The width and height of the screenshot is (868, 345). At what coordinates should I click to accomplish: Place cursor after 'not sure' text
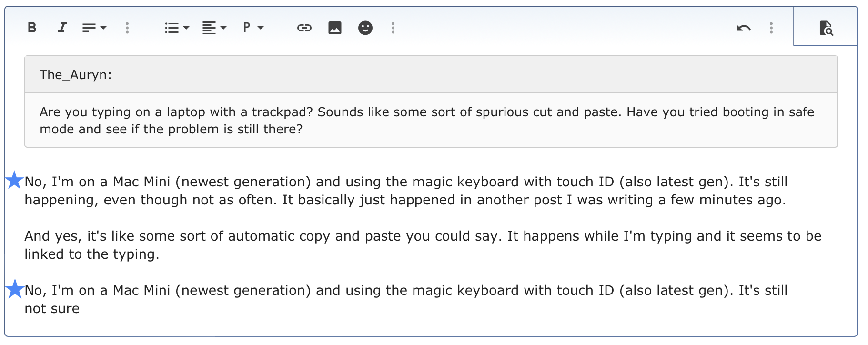[x=80, y=309]
